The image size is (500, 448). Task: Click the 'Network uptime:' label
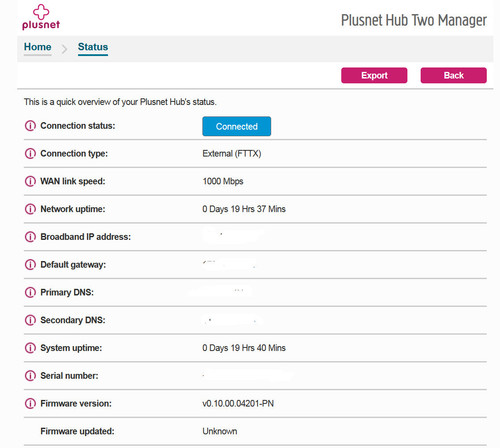tap(73, 209)
